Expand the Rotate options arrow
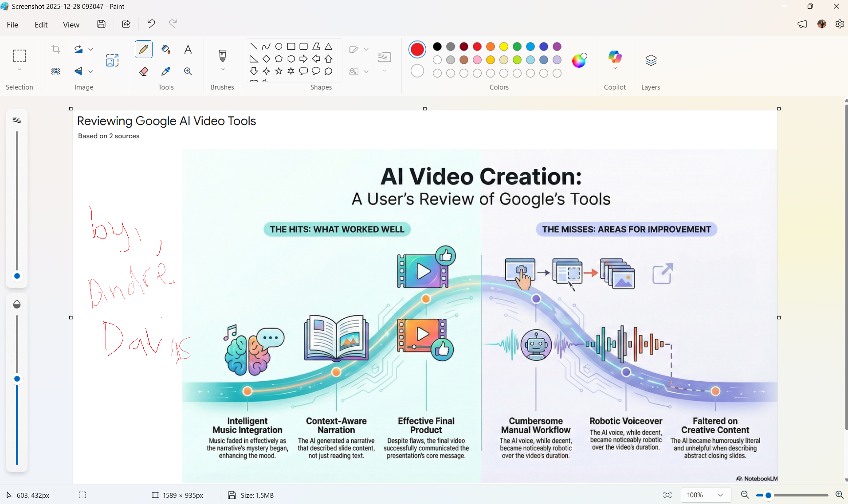The image size is (848, 504). click(90, 49)
